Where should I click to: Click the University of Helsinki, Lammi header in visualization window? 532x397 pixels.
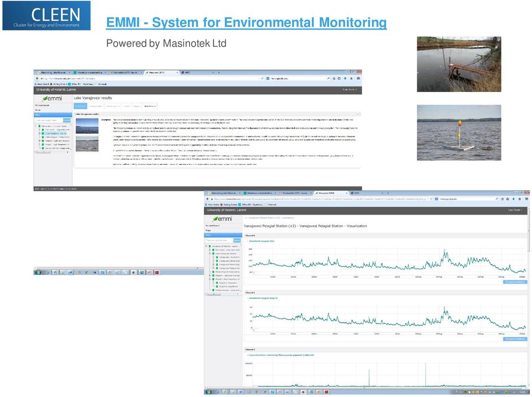[x=226, y=210]
